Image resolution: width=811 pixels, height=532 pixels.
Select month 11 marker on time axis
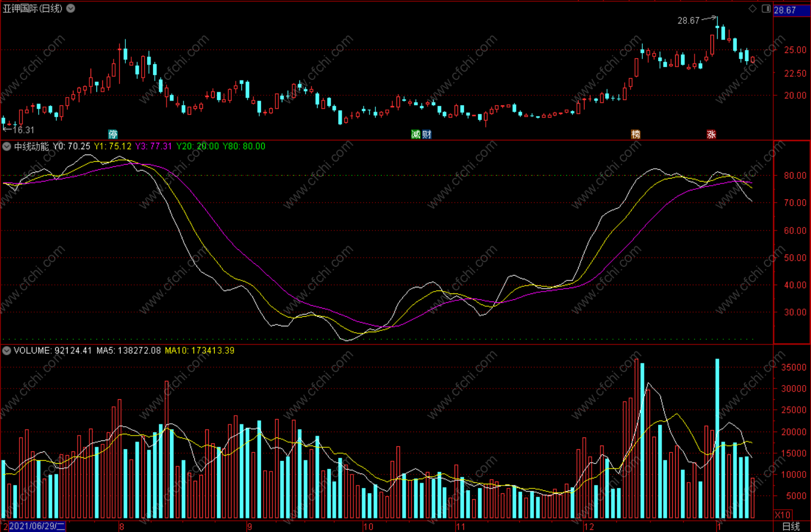[460, 527]
